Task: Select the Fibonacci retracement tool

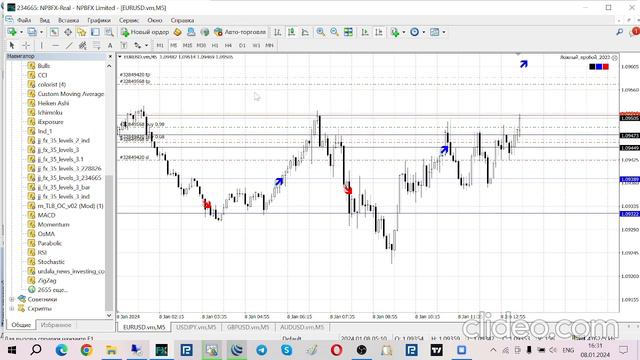Action: [96, 45]
